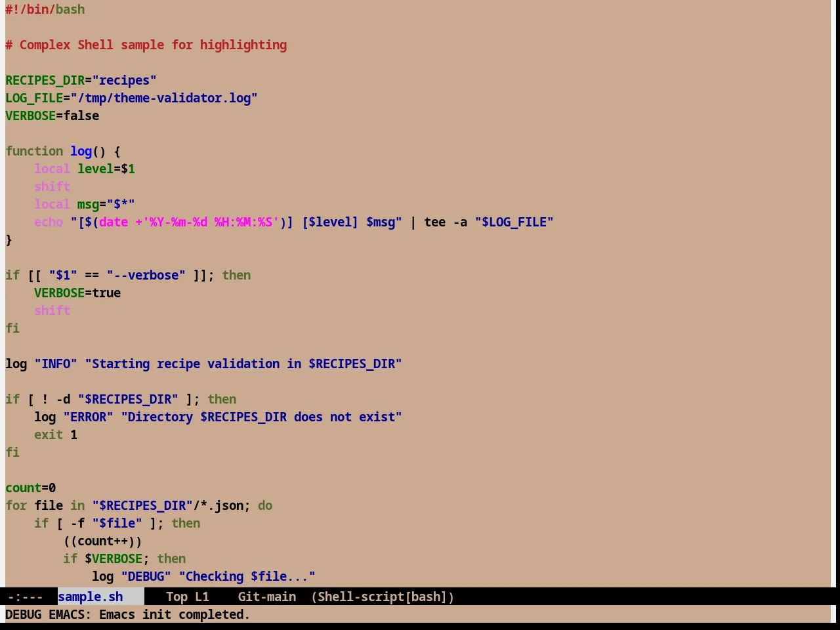Click the ((count++)) arithmetic expression
The height and width of the screenshot is (630, 840).
(102, 541)
